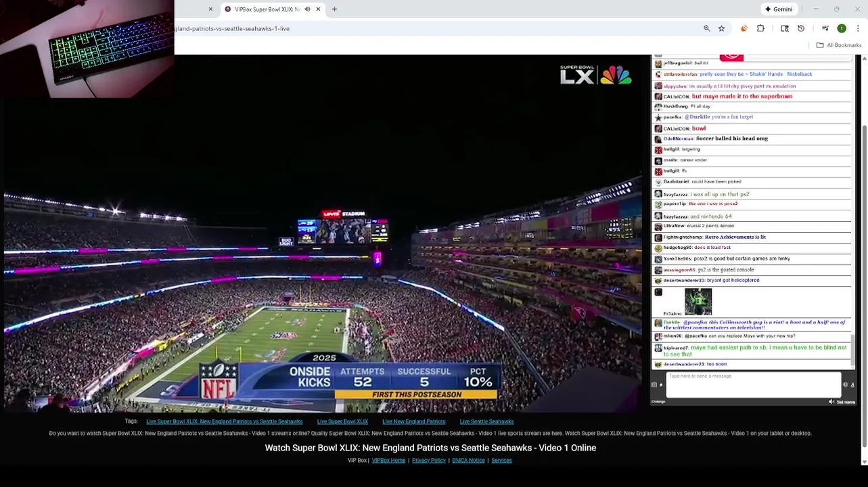Click the small icon right of the camera
Viewport: 868px width, 487px height.
(661, 385)
